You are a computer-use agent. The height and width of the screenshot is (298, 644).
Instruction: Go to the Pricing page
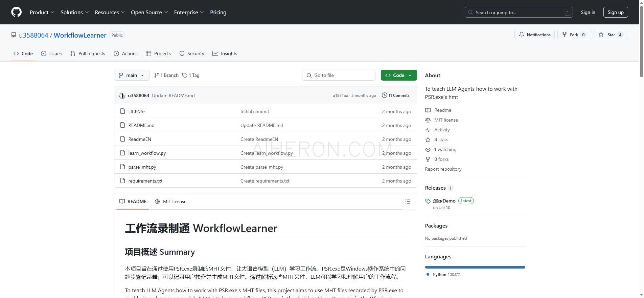(218, 12)
